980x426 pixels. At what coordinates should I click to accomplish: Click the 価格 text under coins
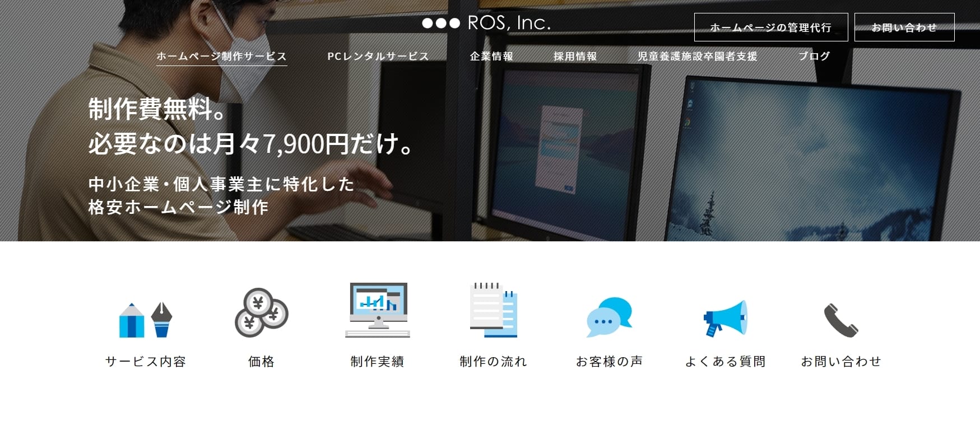coord(261,362)
